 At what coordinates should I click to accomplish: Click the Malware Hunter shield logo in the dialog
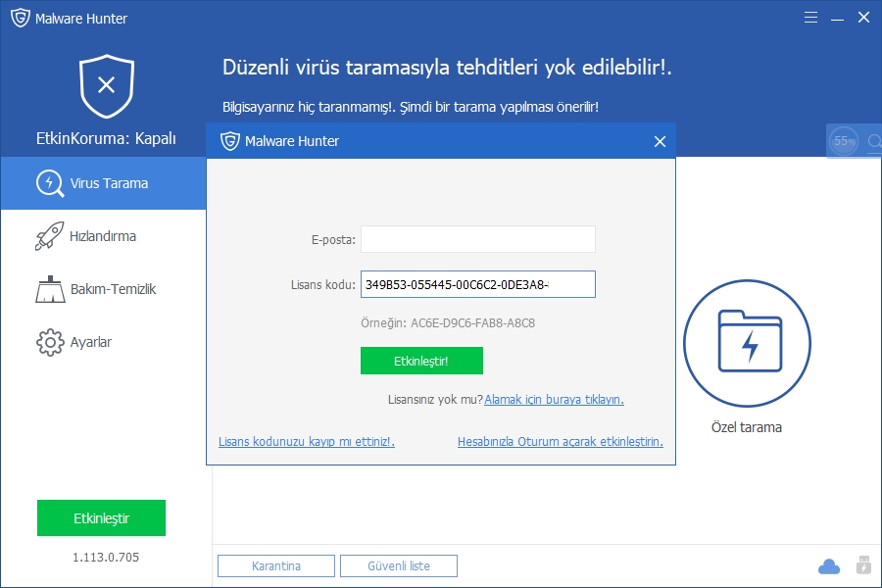[227, 140]
